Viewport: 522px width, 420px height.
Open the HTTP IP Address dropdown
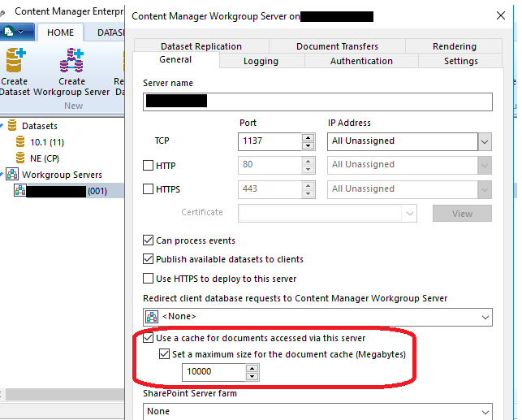click(x=485, y=166)
